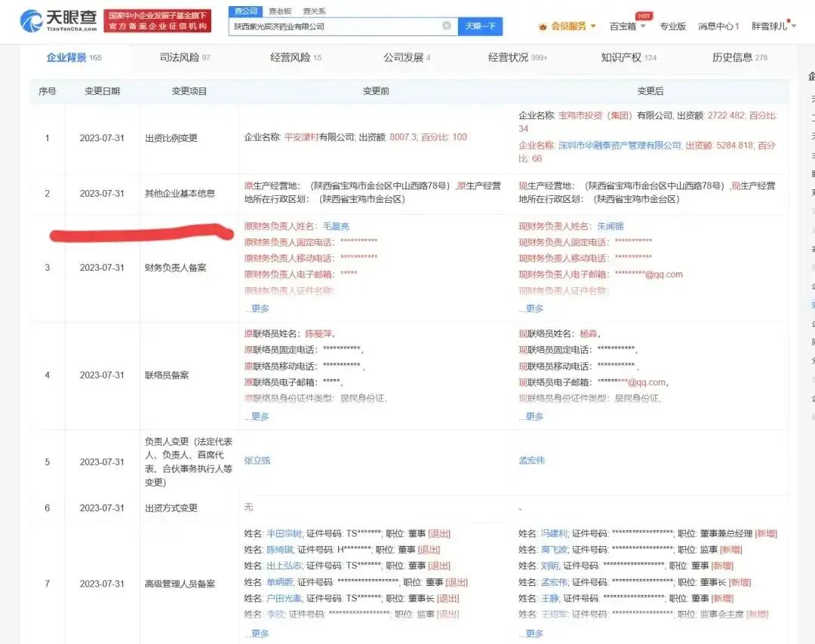The width and height of the screenshot is (815, 644).
Task: Open the 胖雪球儿 user menu arrow
Action: [794, 26]
